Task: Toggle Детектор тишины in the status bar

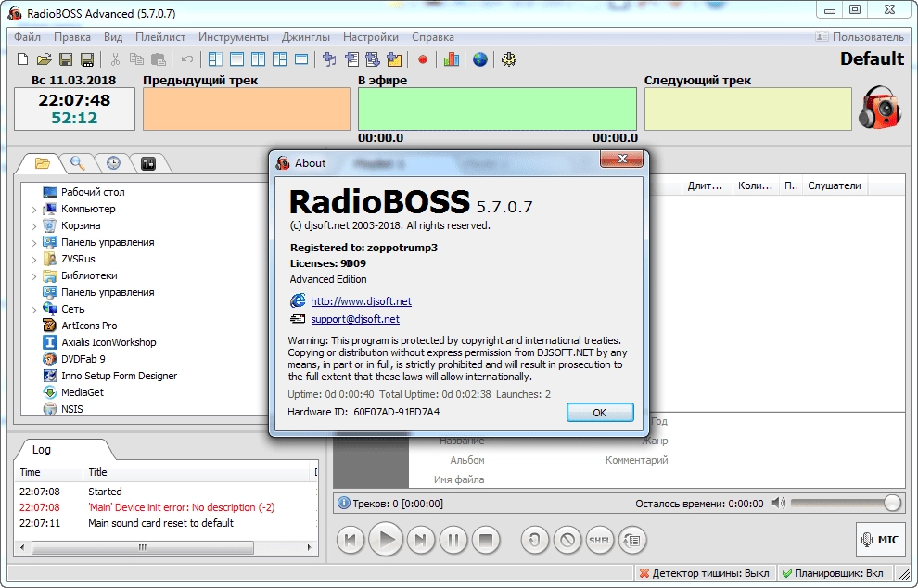Action: (705, 573)
